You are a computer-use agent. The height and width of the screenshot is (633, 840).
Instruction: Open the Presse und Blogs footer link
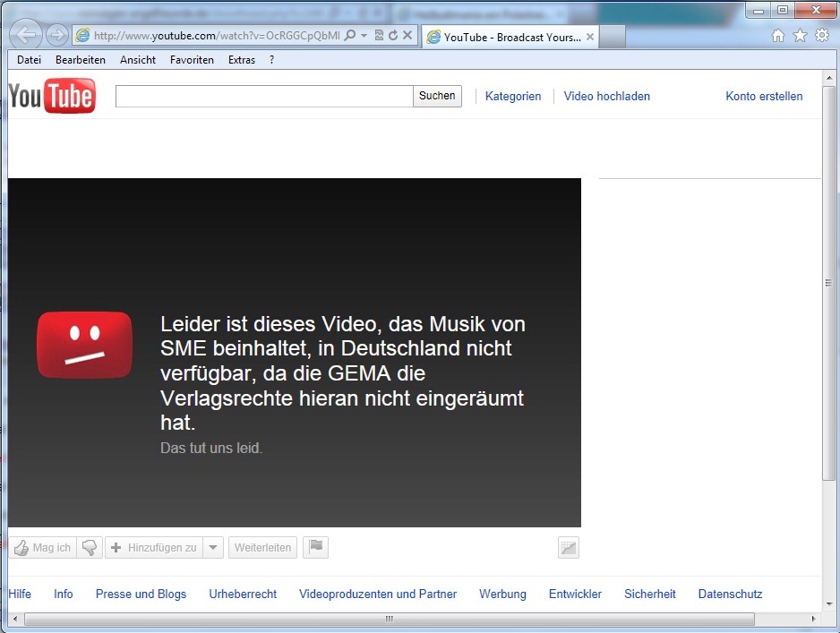click(141, 594)
